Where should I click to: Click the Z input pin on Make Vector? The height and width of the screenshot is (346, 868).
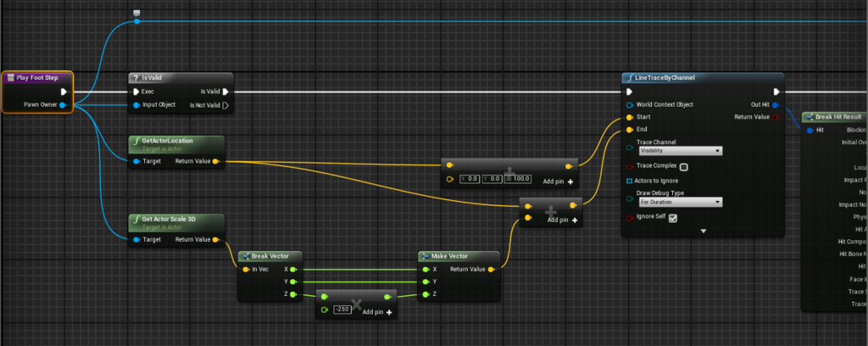[x=426, y=294]
